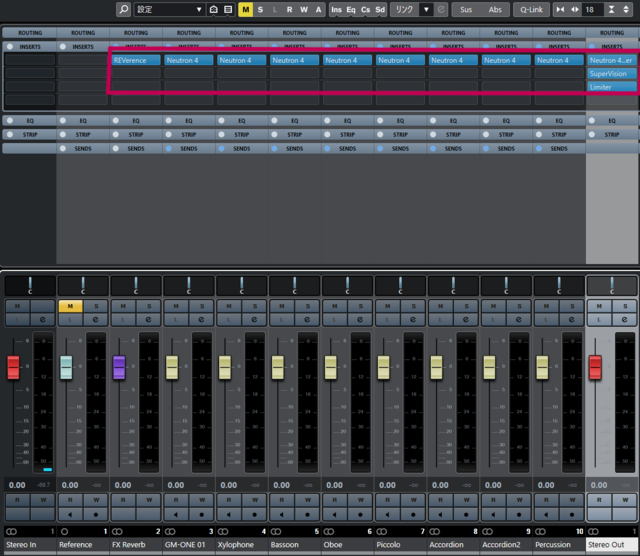640x556 pixels.
Task: Solo the FX Reverb channel
Action: [x=149, y=306]
